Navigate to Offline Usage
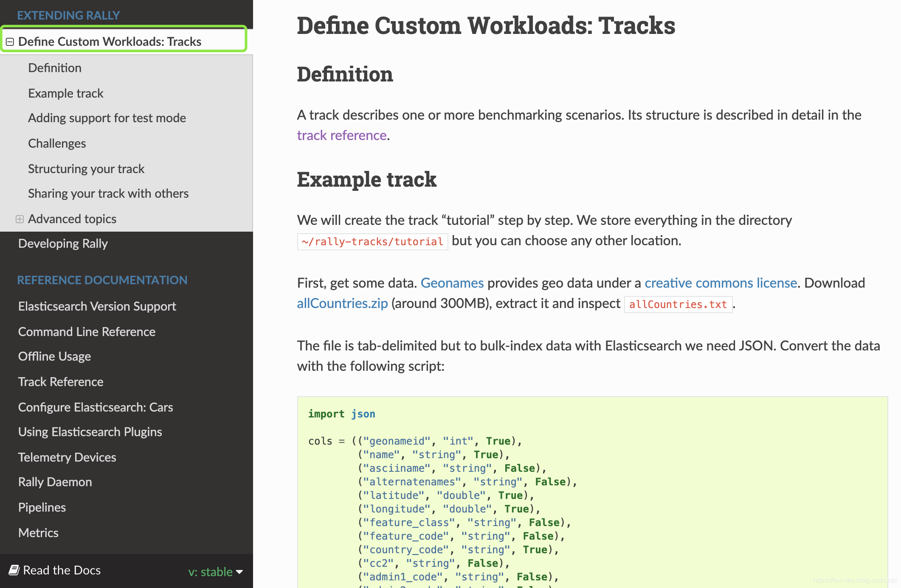 (54, 356)
